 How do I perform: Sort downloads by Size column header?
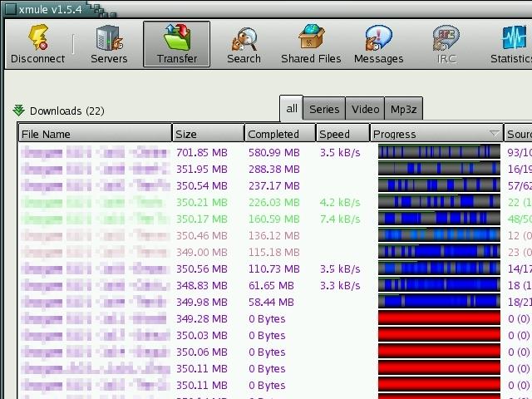(x=208, y=134)
